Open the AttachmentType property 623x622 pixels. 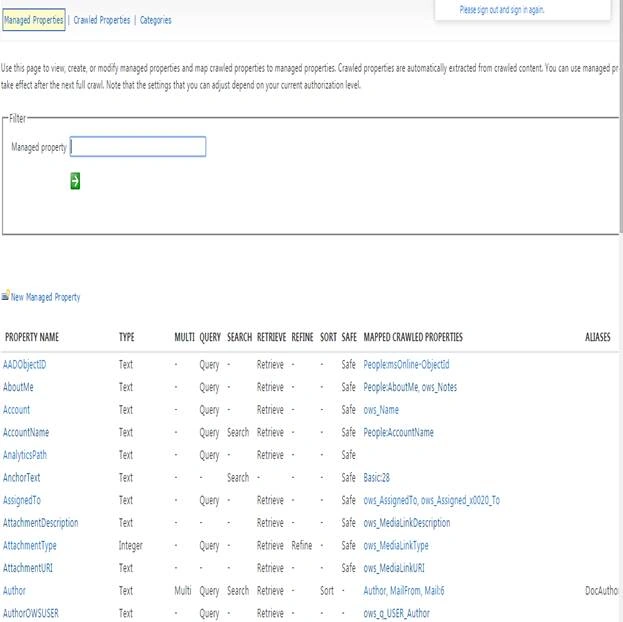[29, 545]
